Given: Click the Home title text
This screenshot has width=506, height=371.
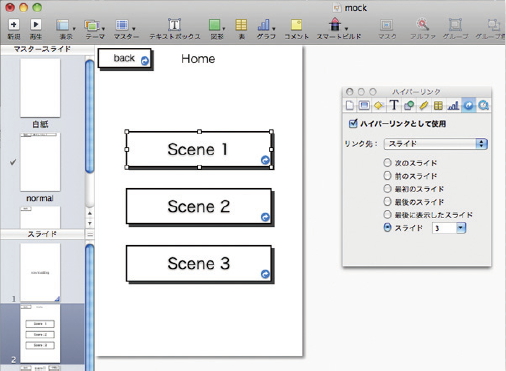Looking at the screenshot, I should tap(198, 59).
